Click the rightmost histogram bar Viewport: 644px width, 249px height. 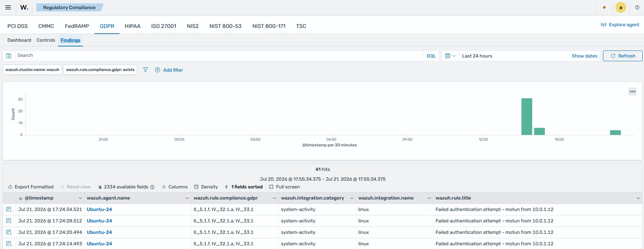pyautogui.click(x=615, y=133)
